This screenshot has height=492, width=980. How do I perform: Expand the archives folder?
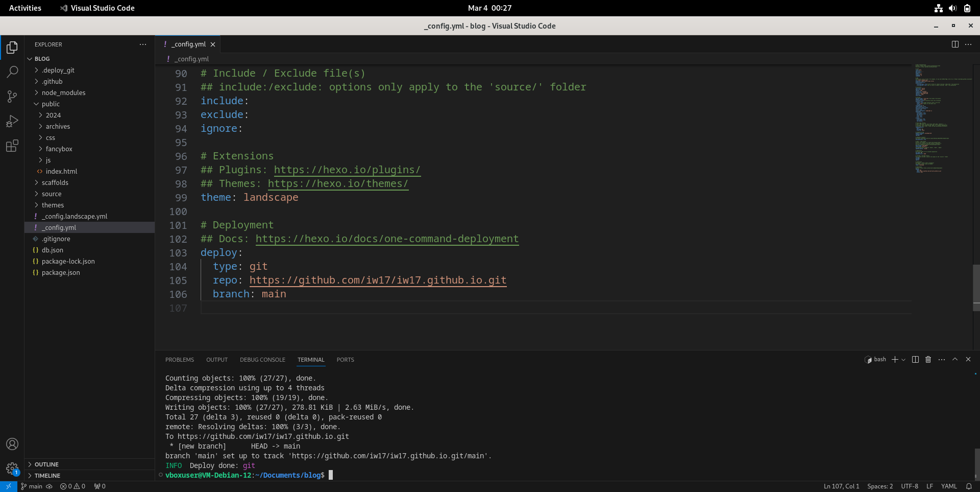tap(89, 127)
